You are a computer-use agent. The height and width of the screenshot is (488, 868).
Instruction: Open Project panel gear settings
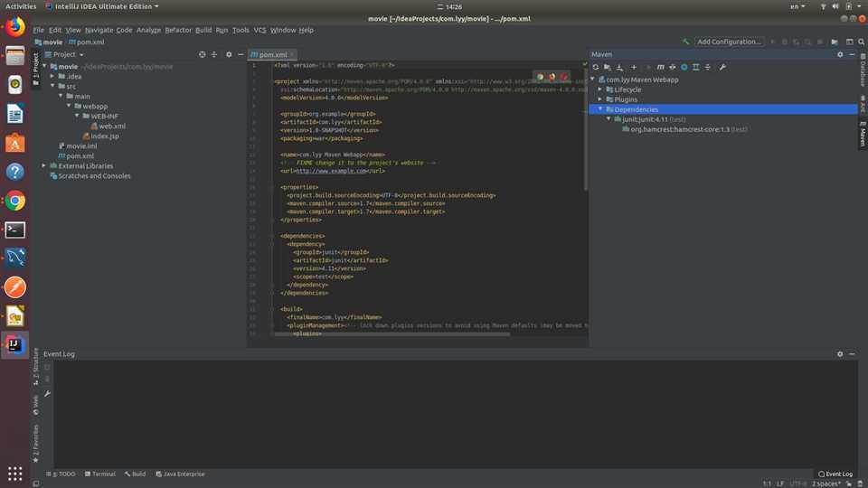pos(229,54)
